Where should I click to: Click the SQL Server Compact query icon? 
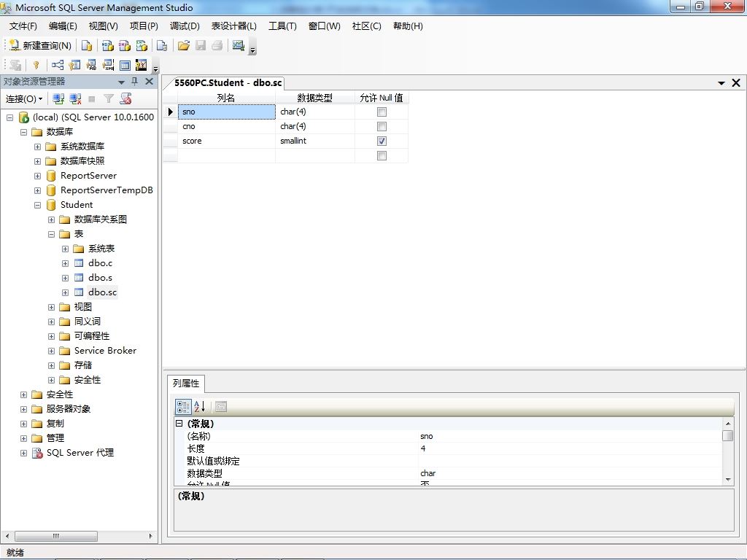(x=162, y=45)
